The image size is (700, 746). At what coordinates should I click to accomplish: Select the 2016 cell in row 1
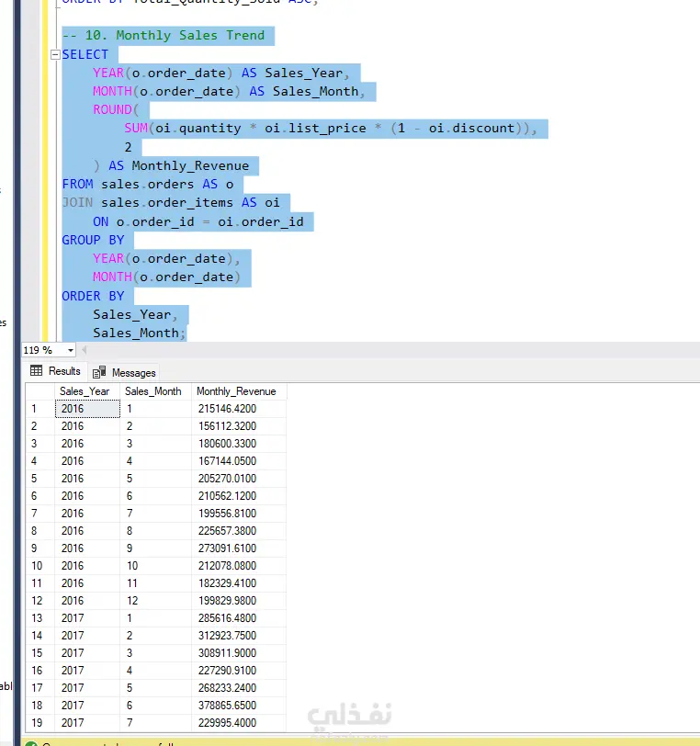point(87,409)
